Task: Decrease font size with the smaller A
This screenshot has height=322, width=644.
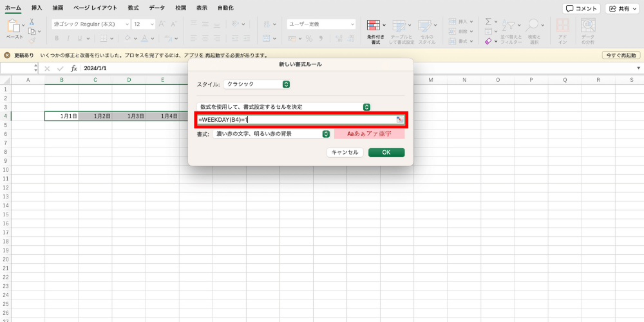Action: [173, 24]
